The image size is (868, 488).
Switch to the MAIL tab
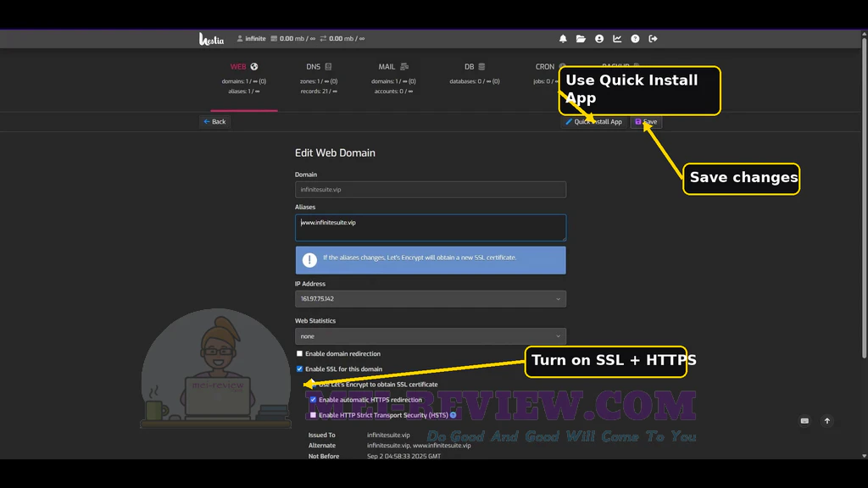393,79
